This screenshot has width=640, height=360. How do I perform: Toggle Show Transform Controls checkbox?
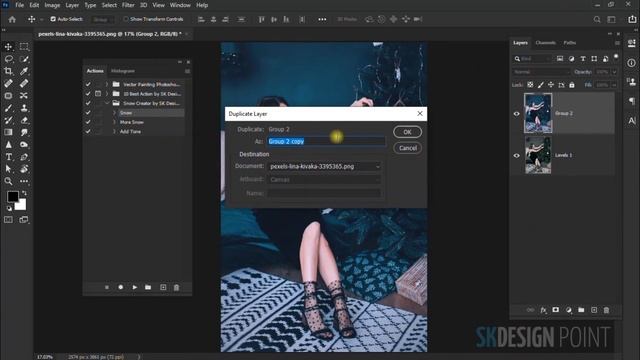point(126,19)
